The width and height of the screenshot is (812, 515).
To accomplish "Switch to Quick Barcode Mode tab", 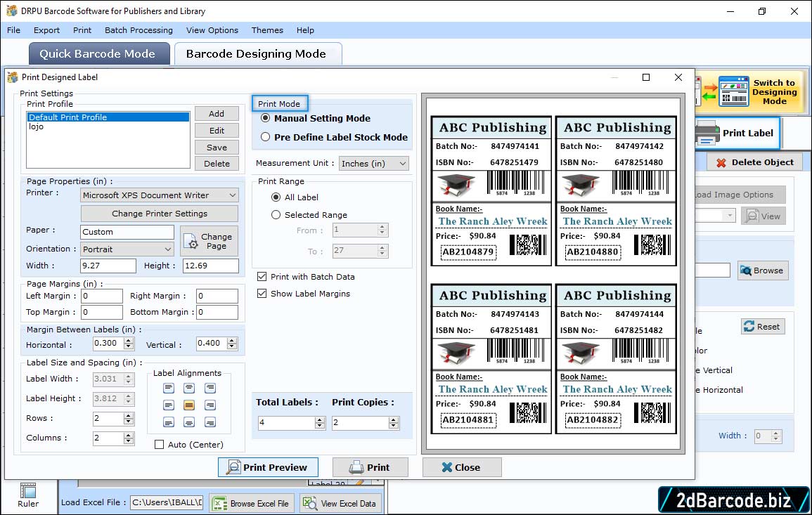I will point(99,54).
